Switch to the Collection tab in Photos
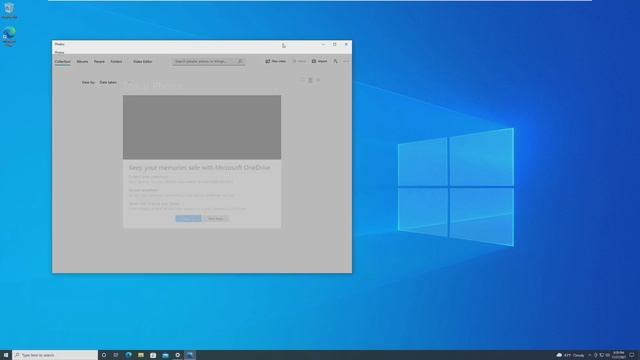The image size is (640, 360). 62,61
